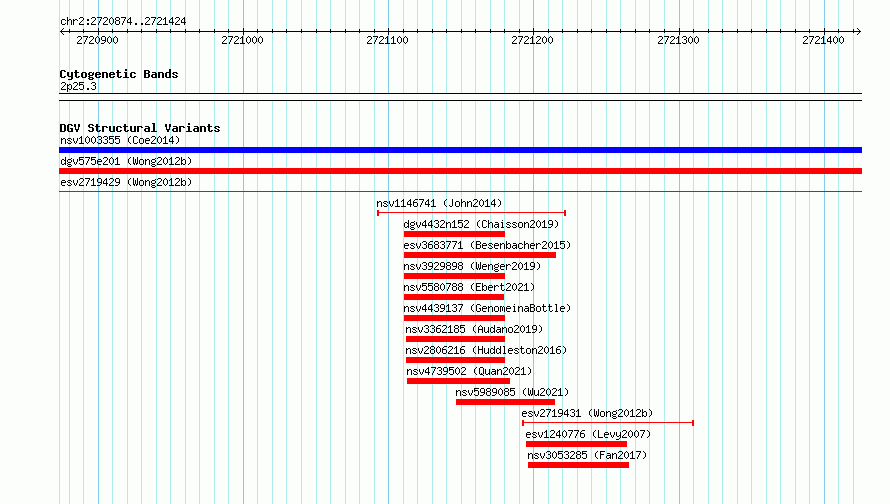Click the 2p25.3 band label
This screenshot has height=504, width=890.
pyautogui.click(x=78, y=86)
